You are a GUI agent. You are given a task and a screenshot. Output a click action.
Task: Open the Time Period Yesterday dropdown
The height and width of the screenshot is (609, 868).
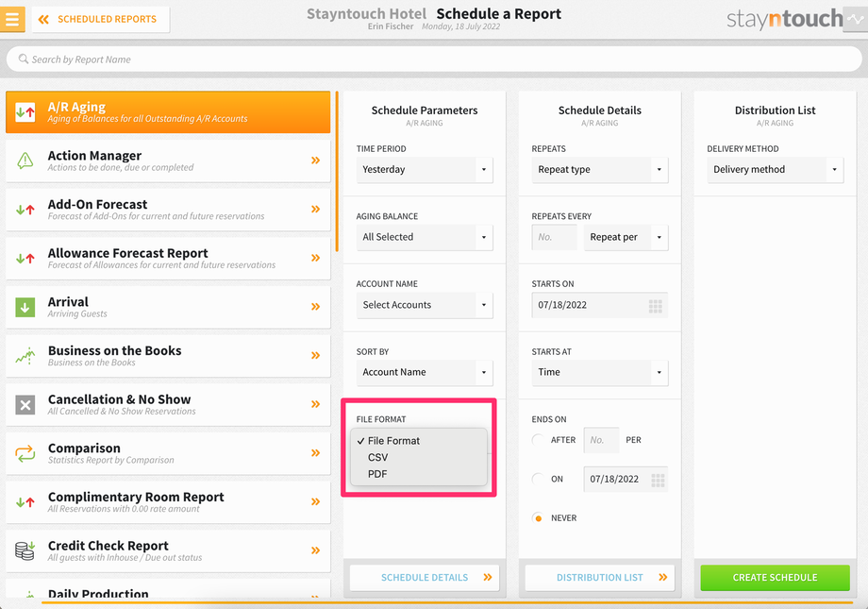pos(425,170)
